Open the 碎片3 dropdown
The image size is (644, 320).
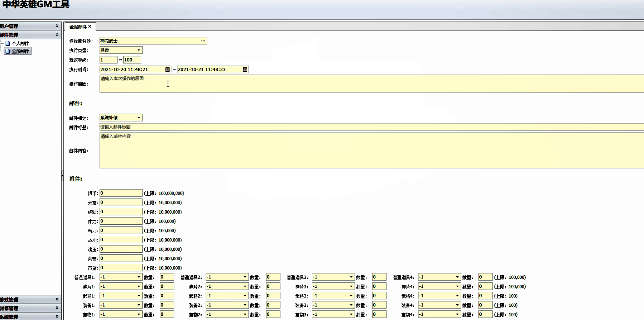coord(351,286)
